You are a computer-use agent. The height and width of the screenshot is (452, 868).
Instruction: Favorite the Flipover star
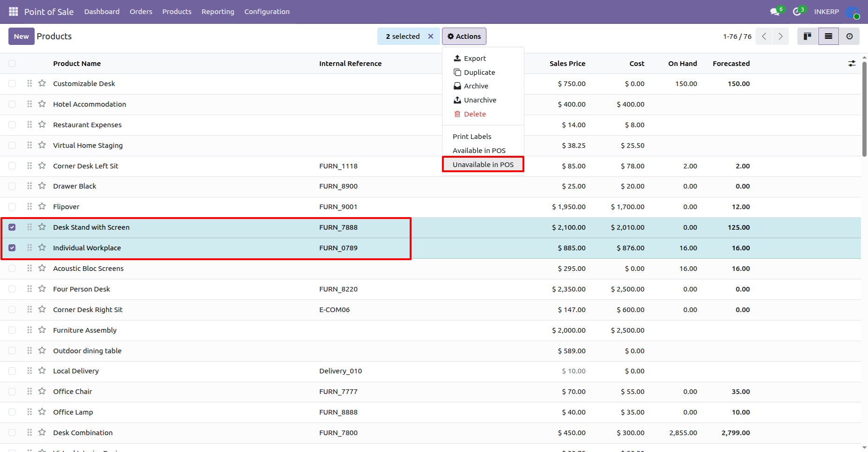(x=42, y=206)
